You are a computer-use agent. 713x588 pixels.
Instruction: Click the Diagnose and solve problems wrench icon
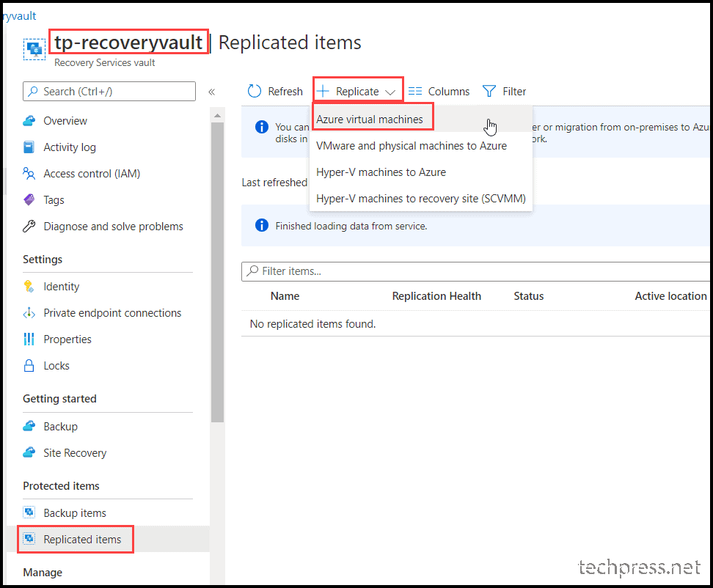pos(29,227)
